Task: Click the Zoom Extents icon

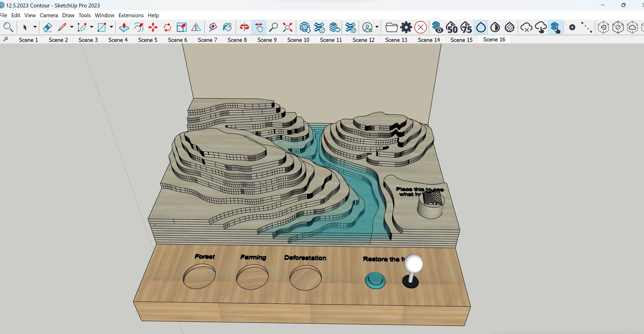Action: pyautogui.click(x=287, y=27)
